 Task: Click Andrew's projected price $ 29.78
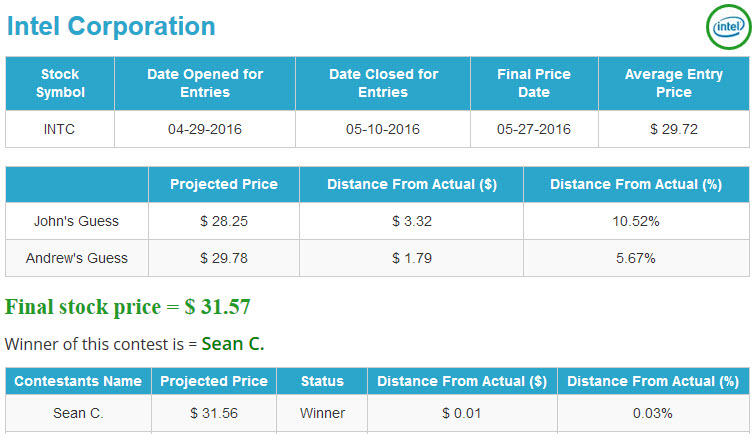pos(224,258)
